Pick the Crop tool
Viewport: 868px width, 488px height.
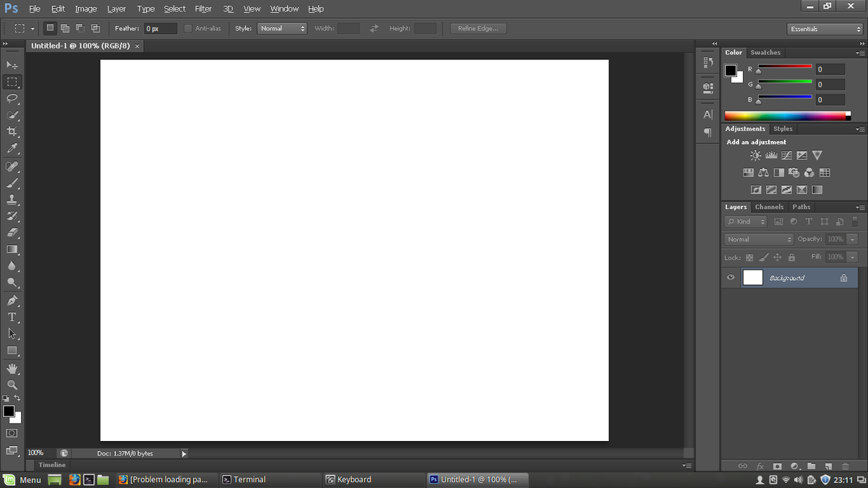(12, 132)
